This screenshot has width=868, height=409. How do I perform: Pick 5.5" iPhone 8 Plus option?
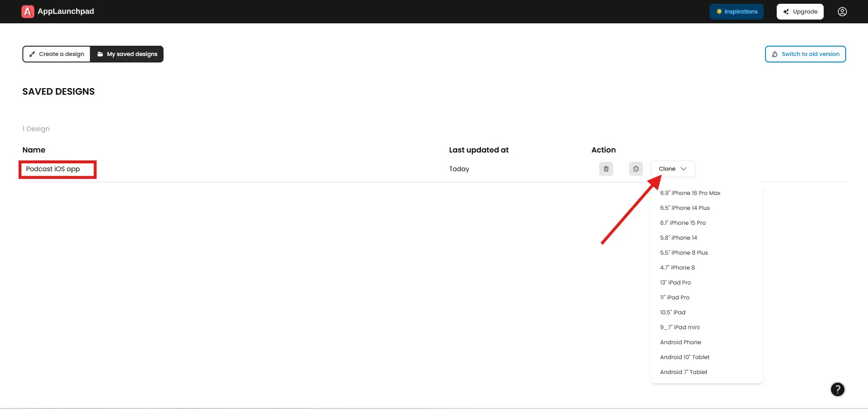pos(684,253)
